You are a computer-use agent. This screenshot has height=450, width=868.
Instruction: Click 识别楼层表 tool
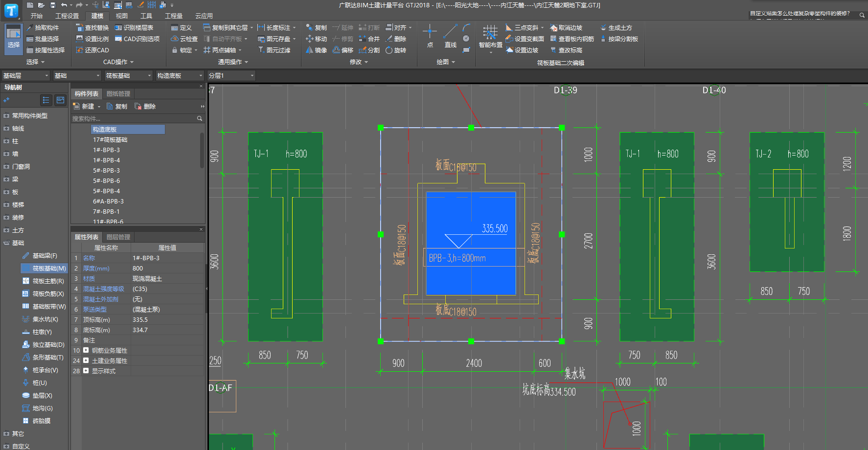pyautogui.click(x=134, y=28)
